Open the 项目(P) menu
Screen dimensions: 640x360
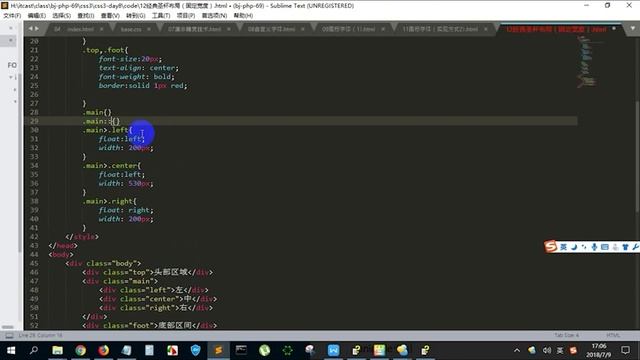pos(186,16)
